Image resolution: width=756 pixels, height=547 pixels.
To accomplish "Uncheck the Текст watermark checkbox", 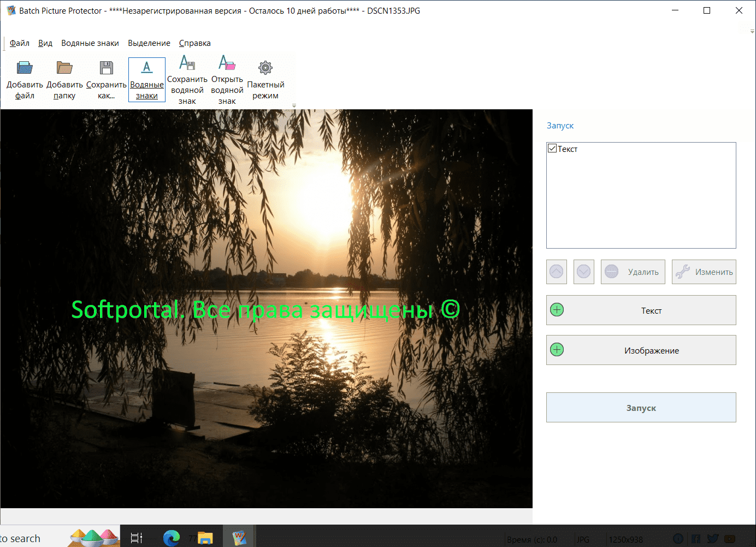I will click(x=552, y=149).
